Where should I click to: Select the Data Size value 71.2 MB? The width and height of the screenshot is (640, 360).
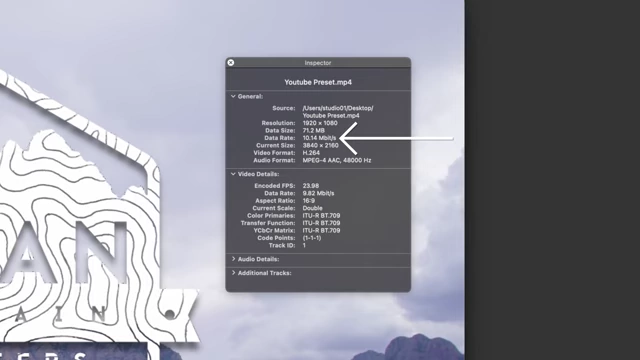tap(313, 131)
